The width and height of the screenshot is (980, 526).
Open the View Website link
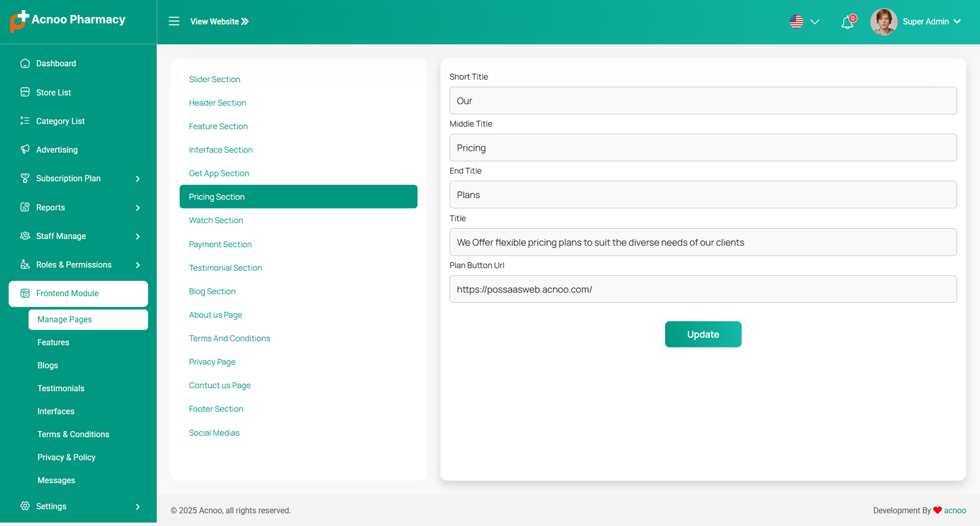click(219, 21)
